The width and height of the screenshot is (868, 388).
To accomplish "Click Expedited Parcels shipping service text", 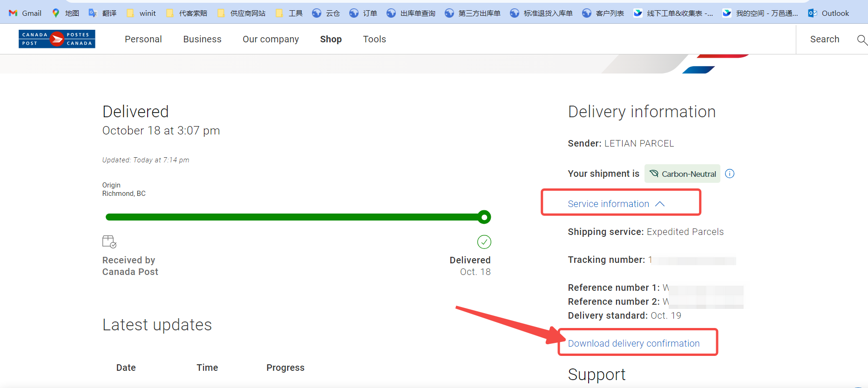I will pos(685,232).
